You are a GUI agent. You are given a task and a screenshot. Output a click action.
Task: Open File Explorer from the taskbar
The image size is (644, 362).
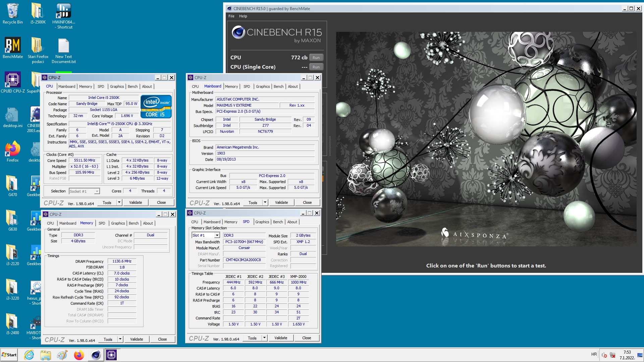(x=45, y=355)
